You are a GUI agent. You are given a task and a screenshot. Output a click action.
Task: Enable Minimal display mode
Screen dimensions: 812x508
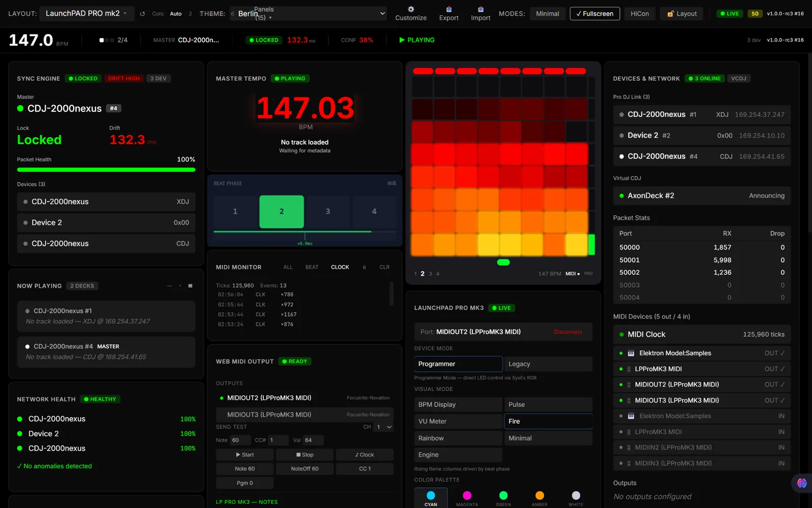click(548, 14)
